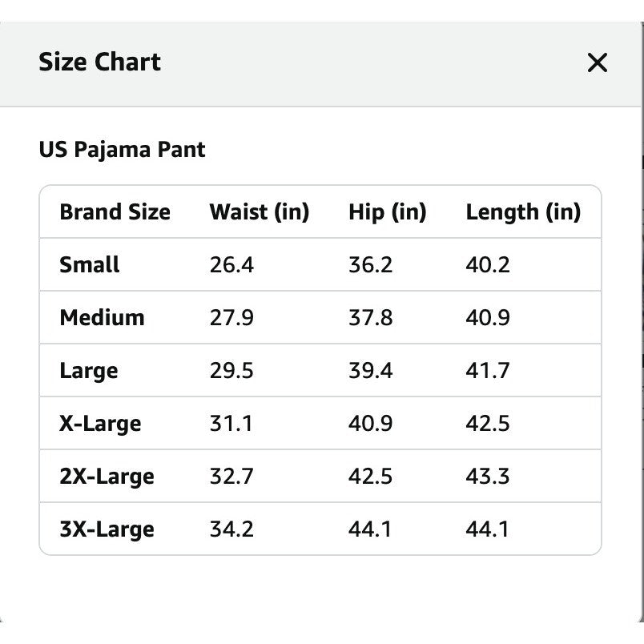Select the X-Large size row label
644x644 pixels.
pyautogui.click(x=100, y=424)
